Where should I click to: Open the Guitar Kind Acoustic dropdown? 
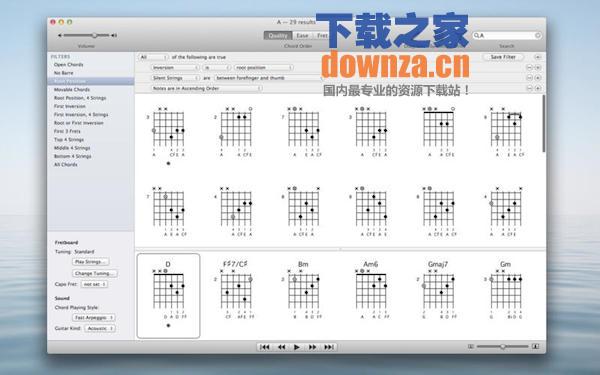100,328
